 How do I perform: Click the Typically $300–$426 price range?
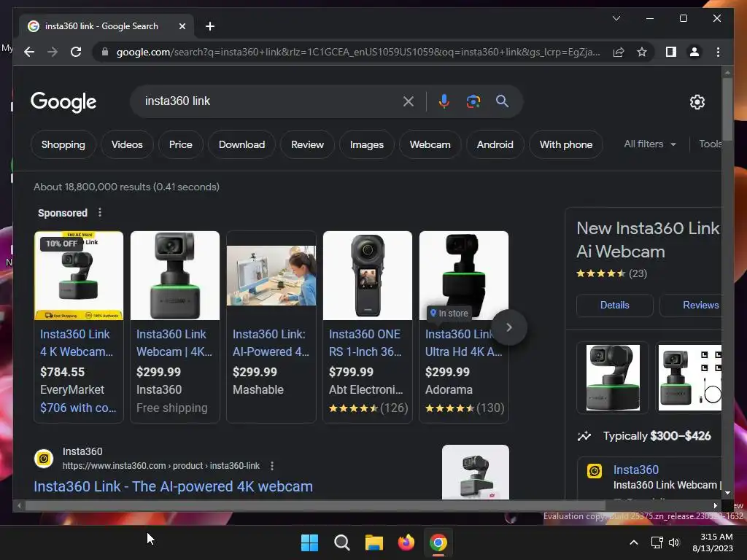[657, 436]
